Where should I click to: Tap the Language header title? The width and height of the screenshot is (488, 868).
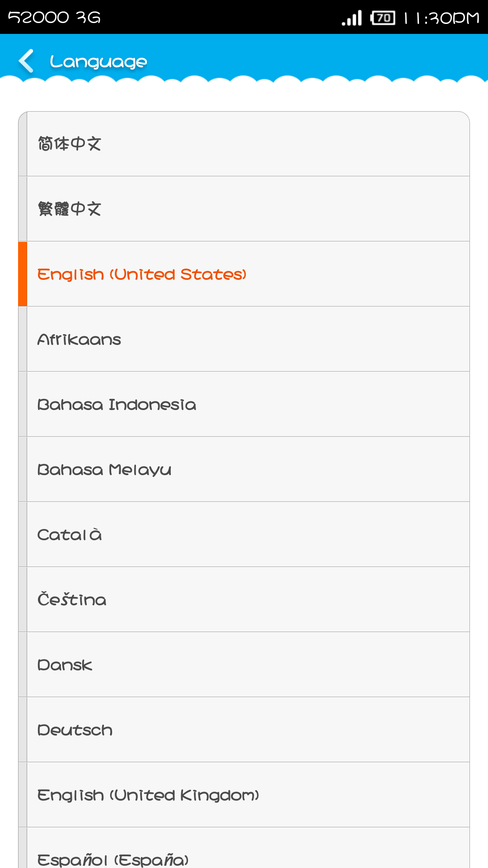(99, 61)
